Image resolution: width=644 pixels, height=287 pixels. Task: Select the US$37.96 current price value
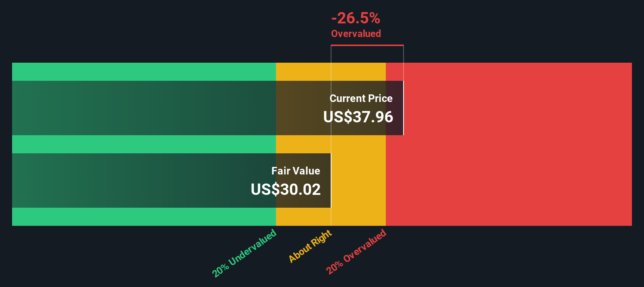(x=358, y=117)
